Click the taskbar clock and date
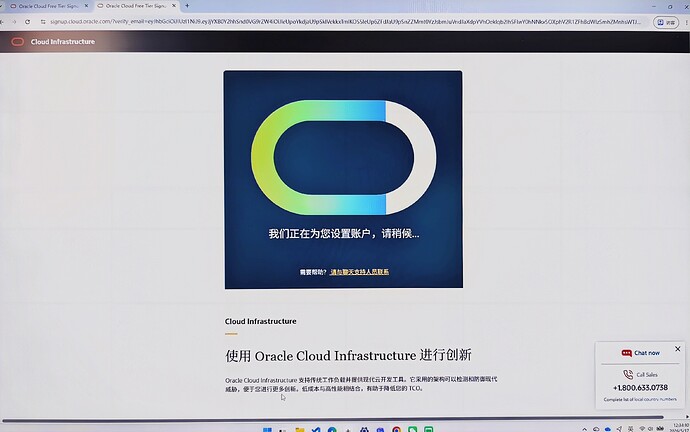Screen dimensions: 690x432 coord(680,428)
